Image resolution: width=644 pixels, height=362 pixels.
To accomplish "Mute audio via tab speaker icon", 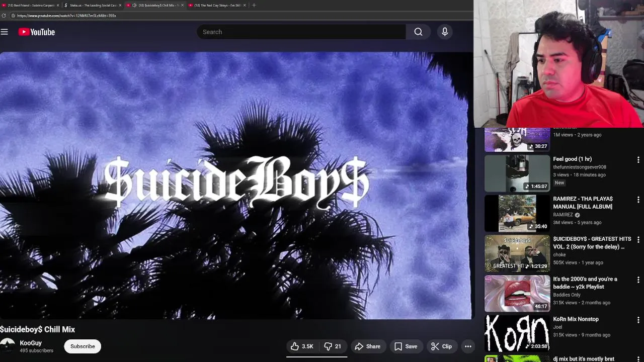I will point(134,5).
